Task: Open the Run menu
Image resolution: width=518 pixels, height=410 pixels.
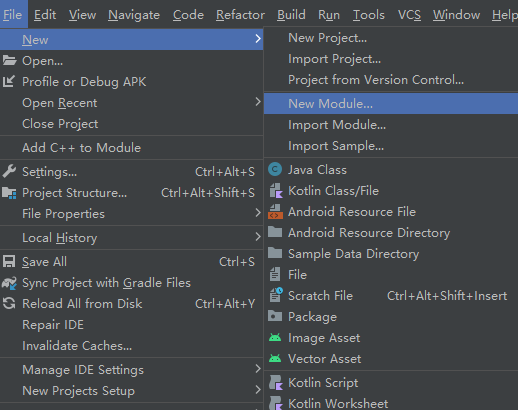Action: [329, 15]
